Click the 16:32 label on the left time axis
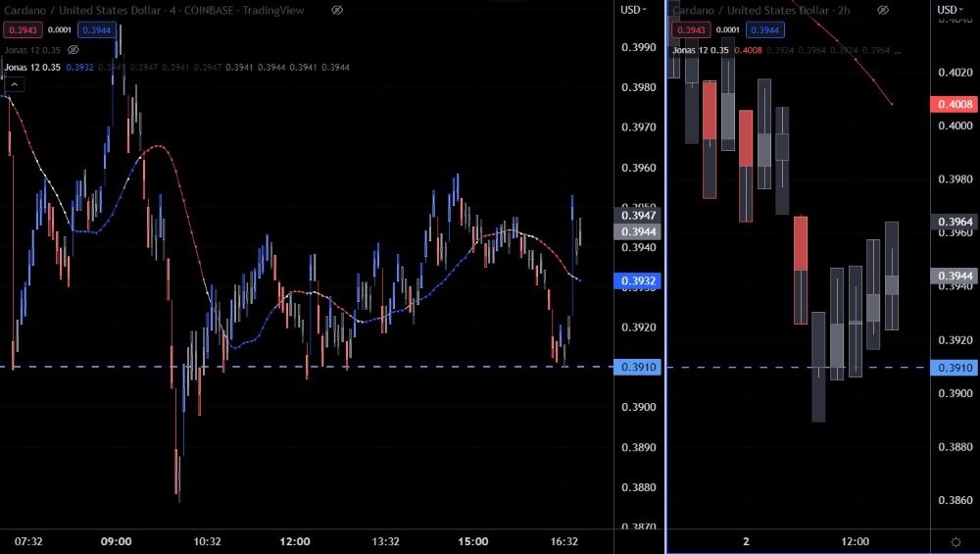The height and width of the screenshot is (554, 980). point(563,541)
